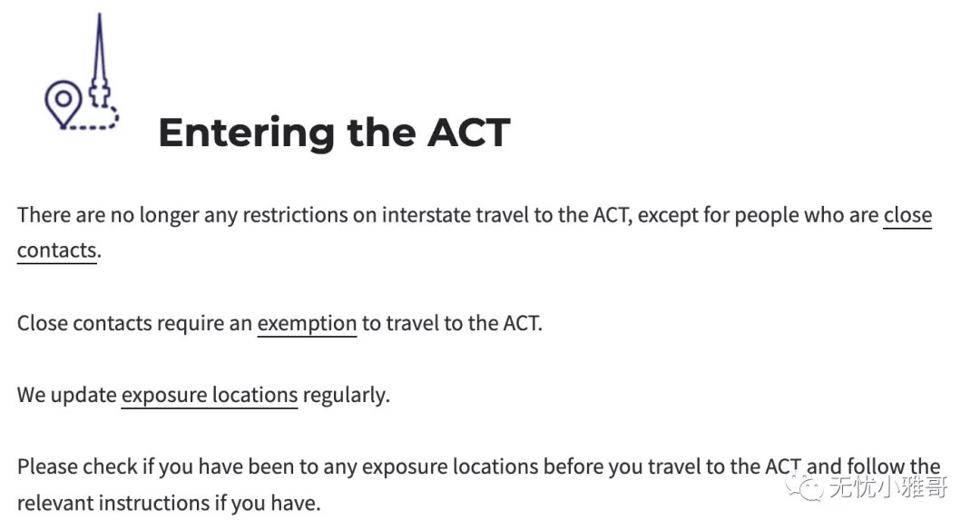Viewport: 980px width, 530px height.
Task: Click the word "Entering" in the heading
Action: coord(247,132)
